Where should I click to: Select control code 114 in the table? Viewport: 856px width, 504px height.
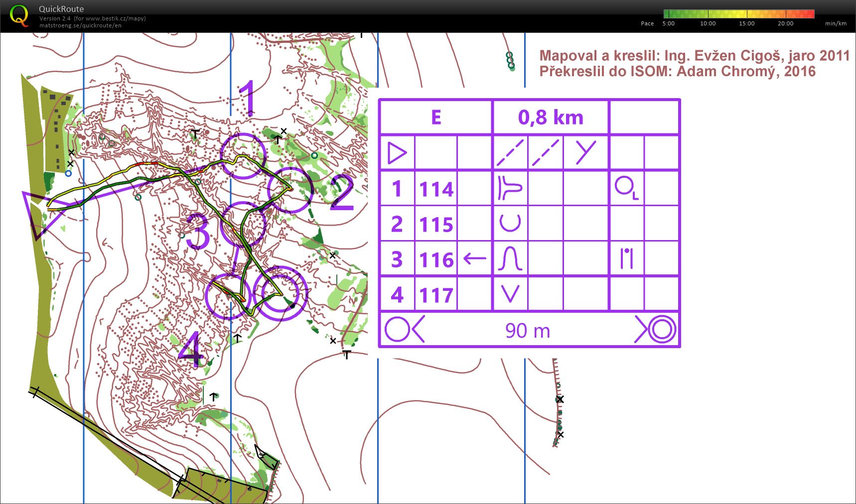tap(436, 189)
